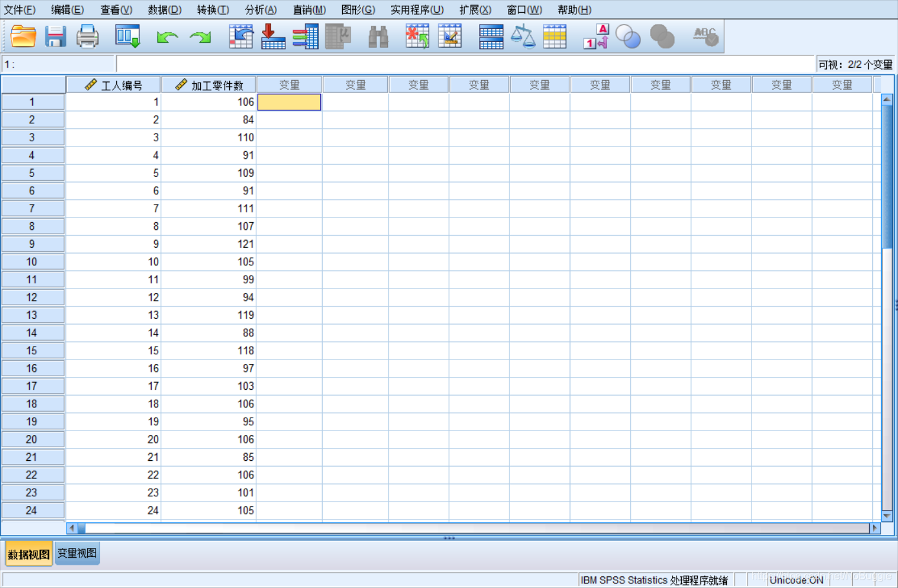Screen dimensions: 898x588
Task: Redo the last undone action
Action: [x=201, y=37]
